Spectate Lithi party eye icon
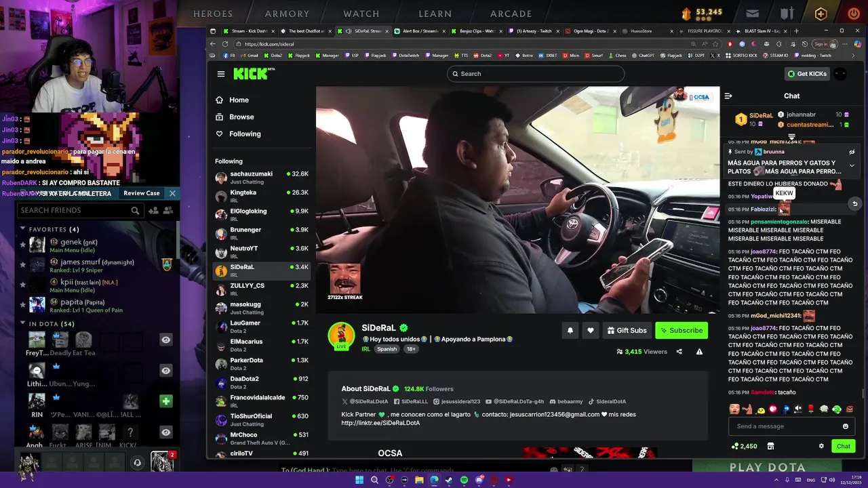 (165, 371)
